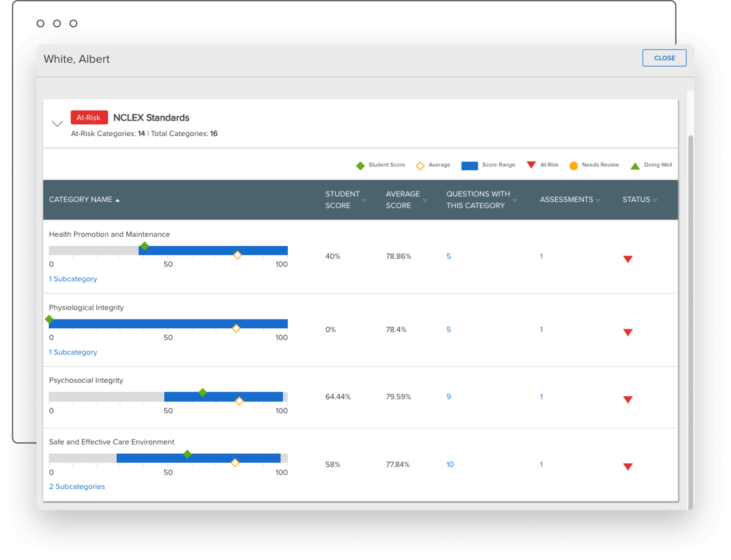Click Student Score legend green diamond

click(x=360, y=166)
